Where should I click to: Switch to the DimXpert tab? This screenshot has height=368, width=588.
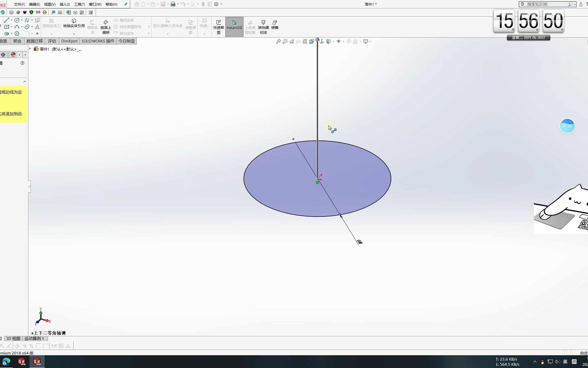pyautogui.click(x=69, y=41)
